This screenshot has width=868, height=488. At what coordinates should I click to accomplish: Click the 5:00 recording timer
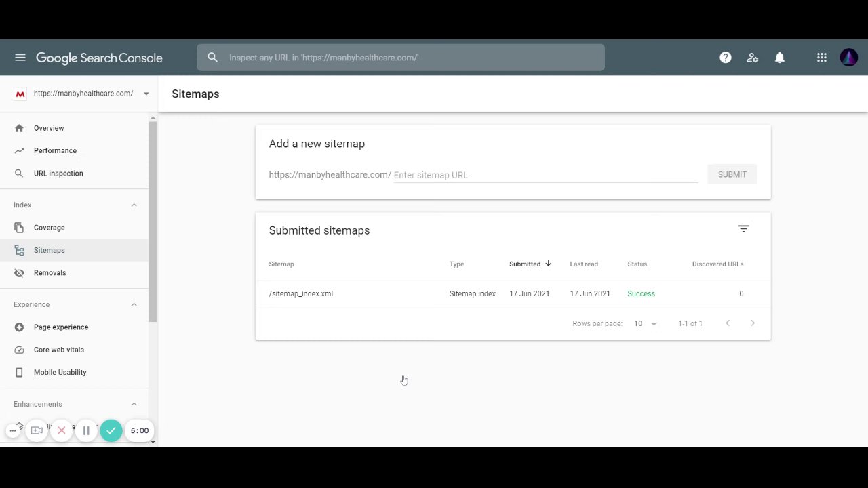[x=140, y=430]
